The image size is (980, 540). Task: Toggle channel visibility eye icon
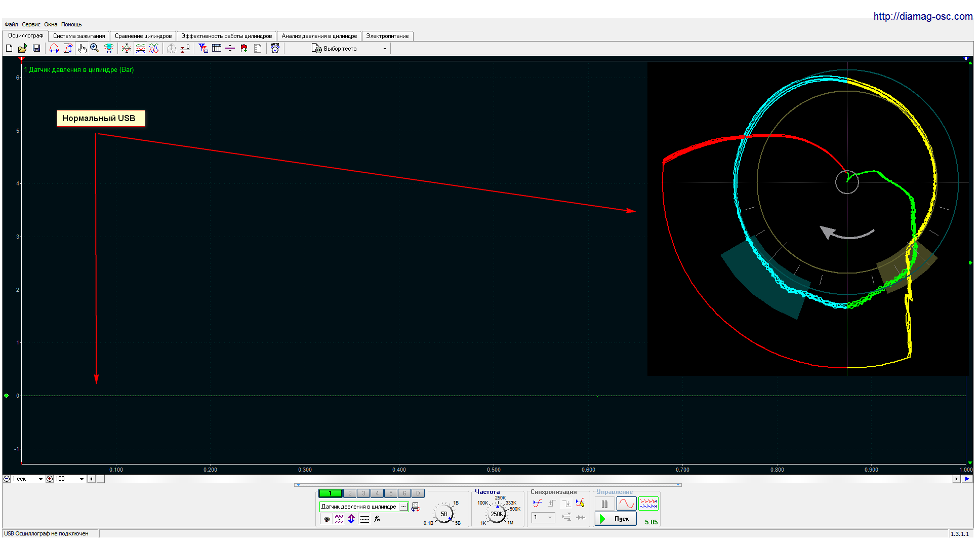pos(327,519)
